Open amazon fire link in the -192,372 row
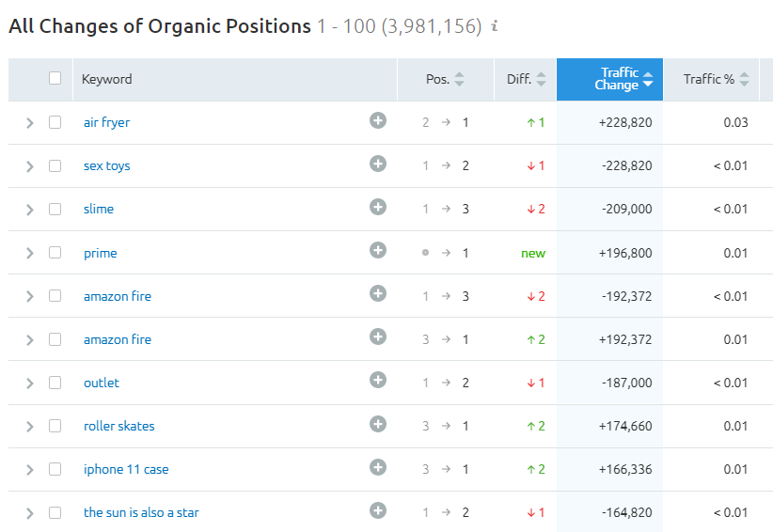 click(118, 296)
